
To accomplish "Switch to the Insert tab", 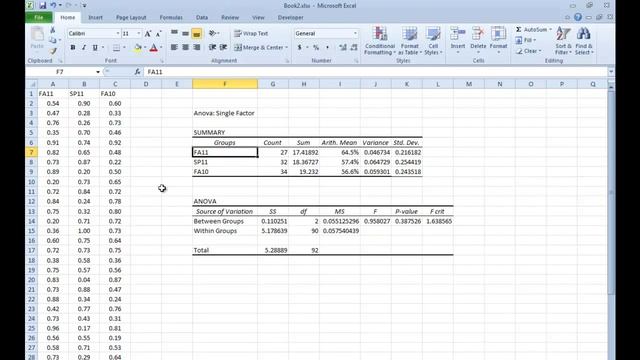I will click(96, 18).
